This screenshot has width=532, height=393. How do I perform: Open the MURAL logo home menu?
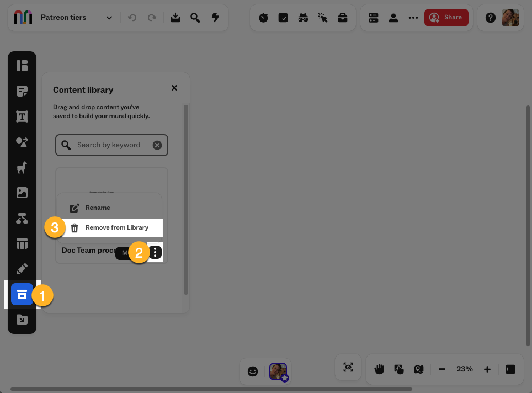[x=23, y=17]
